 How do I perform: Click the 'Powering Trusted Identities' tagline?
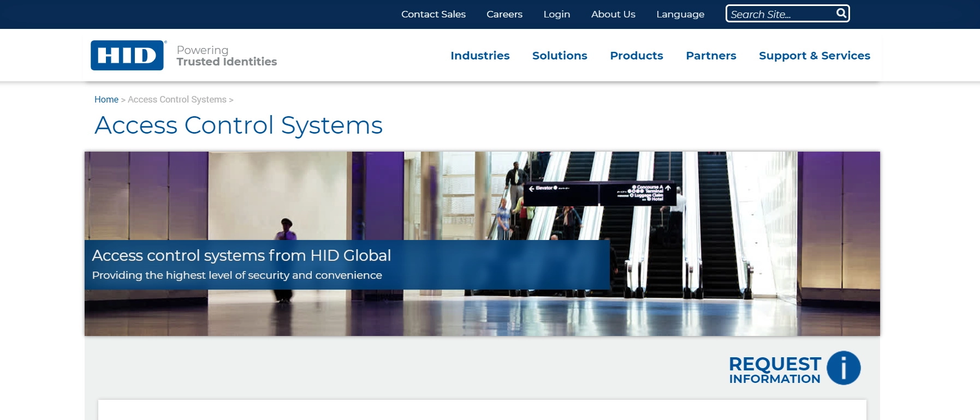tap(227, 56)
